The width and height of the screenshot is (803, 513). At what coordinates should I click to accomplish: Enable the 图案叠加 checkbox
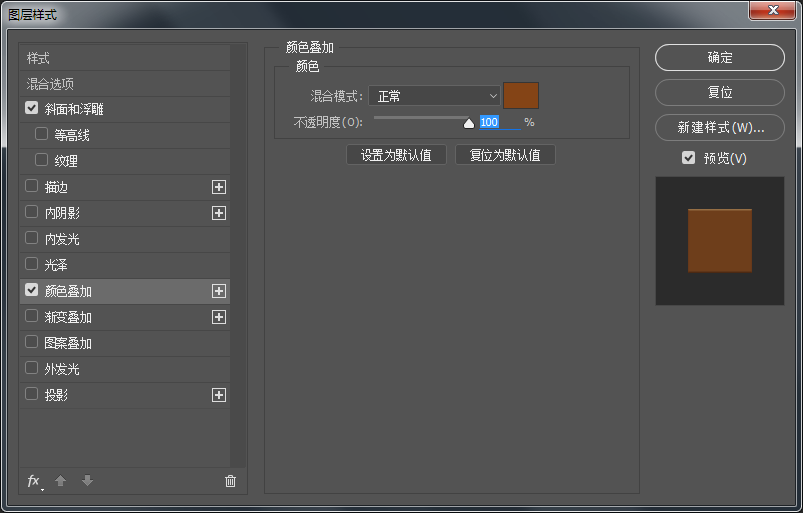click(32, 341)
